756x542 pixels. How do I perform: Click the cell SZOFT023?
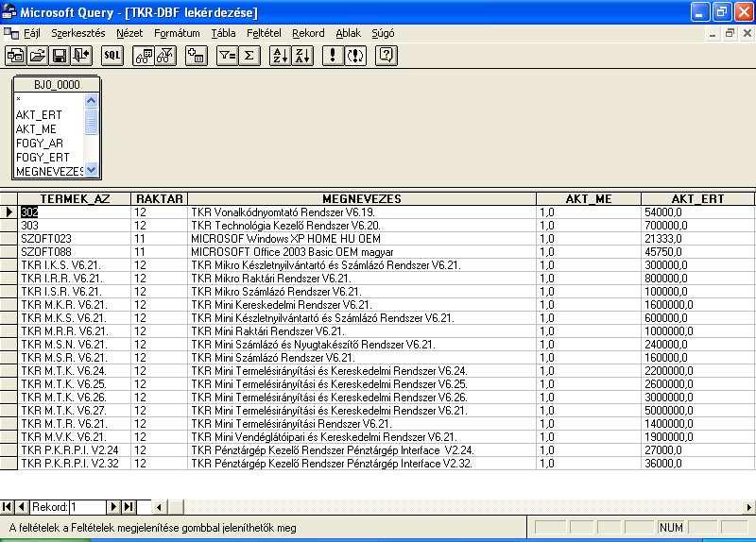(75, 239)
